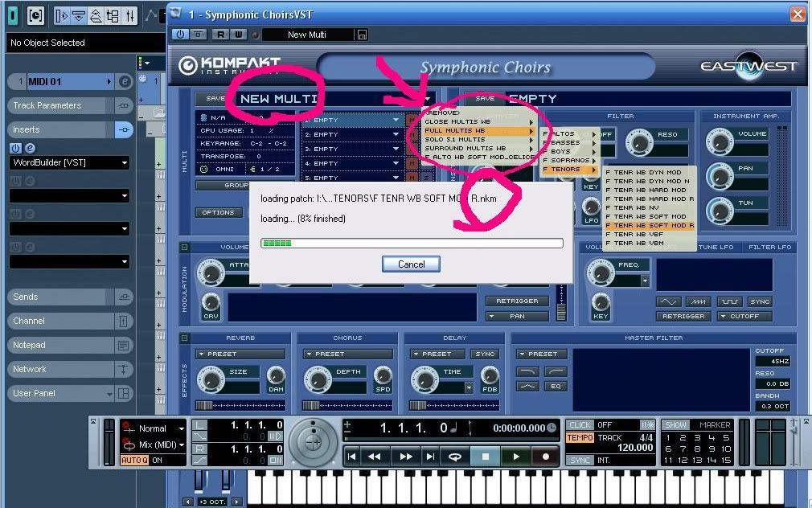Click the VOLUME knob in Instrument Amp
812x508 pixels.
pyautogui.click(x=720, y=142)
